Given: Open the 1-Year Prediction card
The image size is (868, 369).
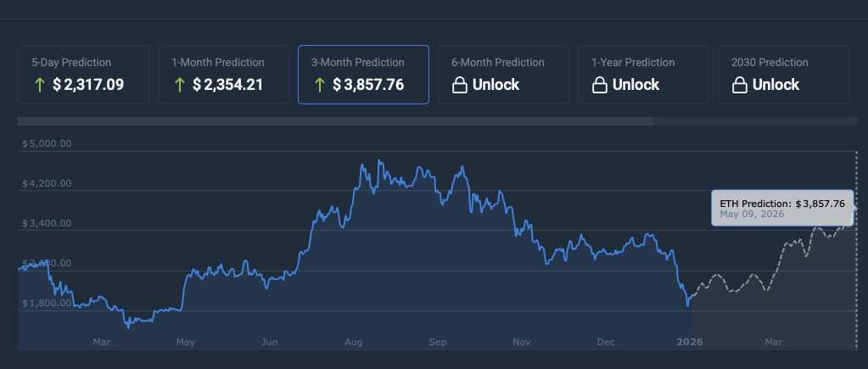Looking at the screenshot, I should pos(644,75).
